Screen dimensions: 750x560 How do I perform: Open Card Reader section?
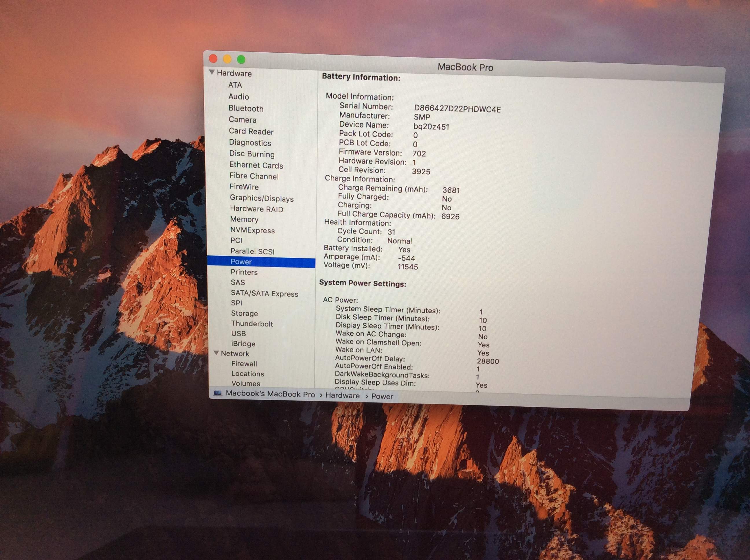click(251, 132)
